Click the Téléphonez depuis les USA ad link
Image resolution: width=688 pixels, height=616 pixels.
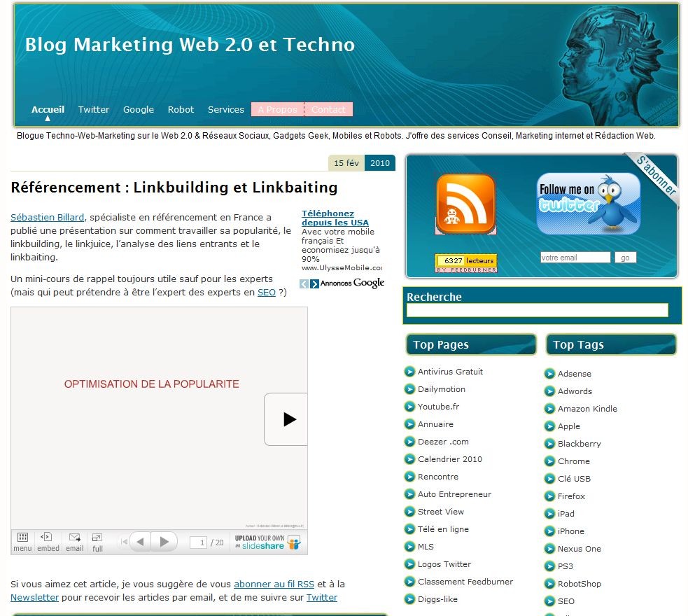[x=335, y=218]
